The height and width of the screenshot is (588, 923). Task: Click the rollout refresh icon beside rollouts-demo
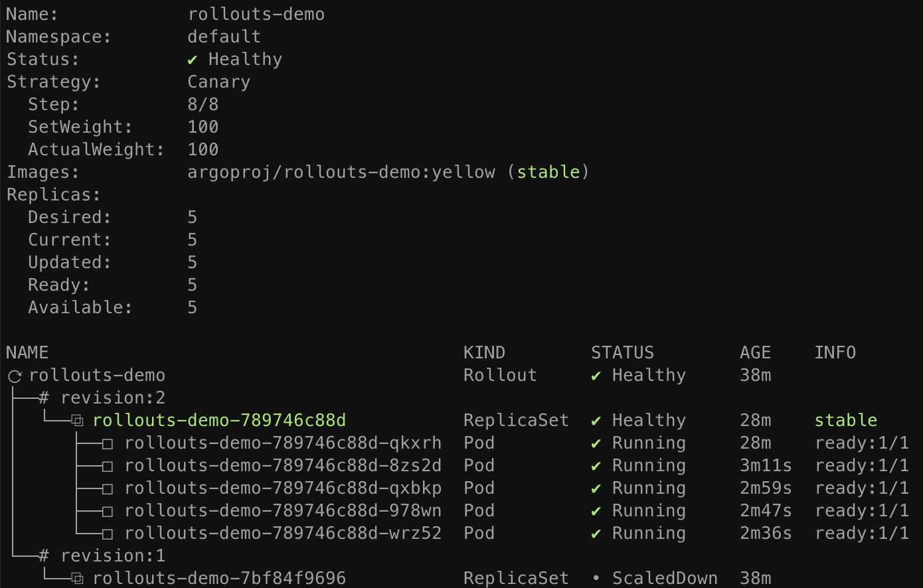[15, 376]
